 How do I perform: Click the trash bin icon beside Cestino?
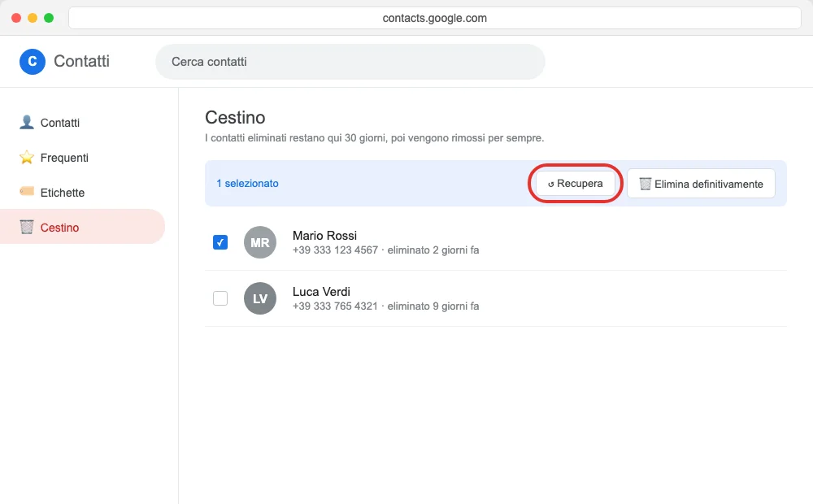tap(27, 227)
